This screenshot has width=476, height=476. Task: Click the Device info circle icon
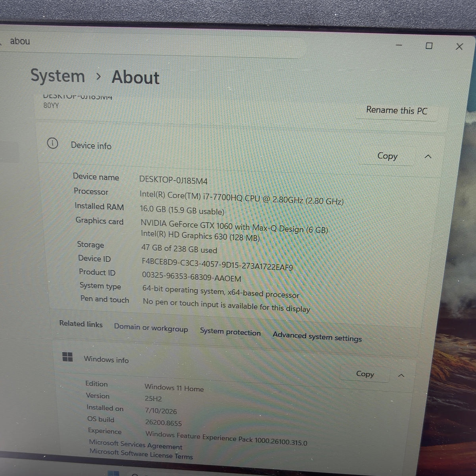click(52, 143)
